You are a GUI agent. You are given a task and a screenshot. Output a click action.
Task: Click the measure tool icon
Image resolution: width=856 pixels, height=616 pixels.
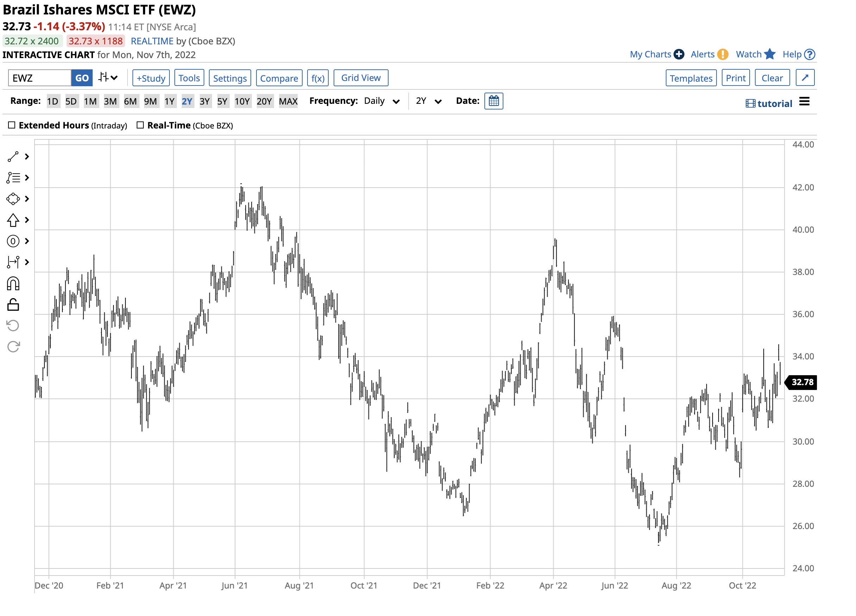pos(13,262)
